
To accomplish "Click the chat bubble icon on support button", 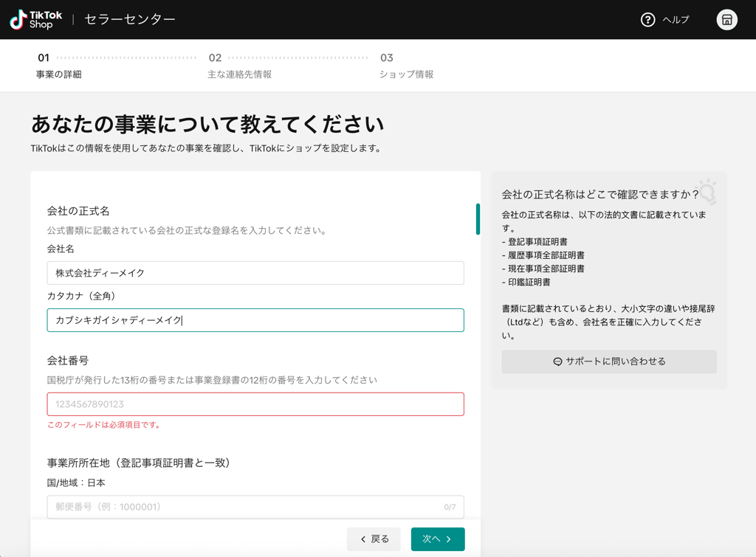I will [x=557, y=361].
